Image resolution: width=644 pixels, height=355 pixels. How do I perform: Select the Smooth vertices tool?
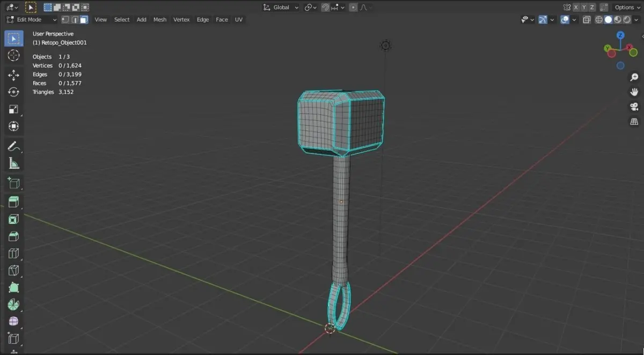click(x=13, y=322)
